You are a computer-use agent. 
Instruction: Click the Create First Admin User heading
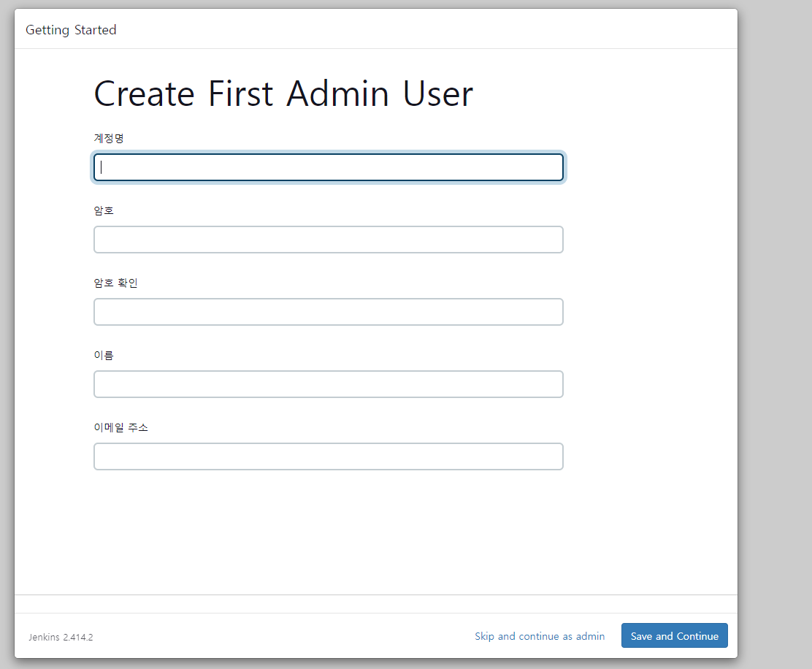(x=283, y=93)
